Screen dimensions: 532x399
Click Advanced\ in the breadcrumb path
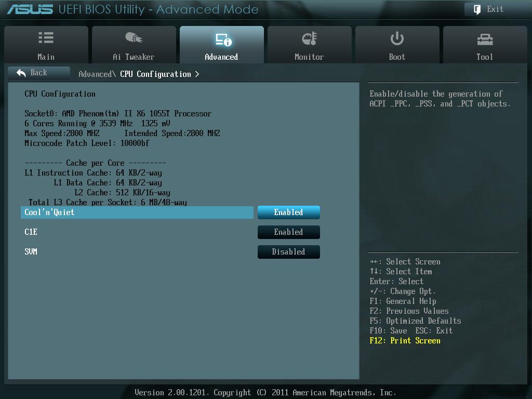coord(97,74)
